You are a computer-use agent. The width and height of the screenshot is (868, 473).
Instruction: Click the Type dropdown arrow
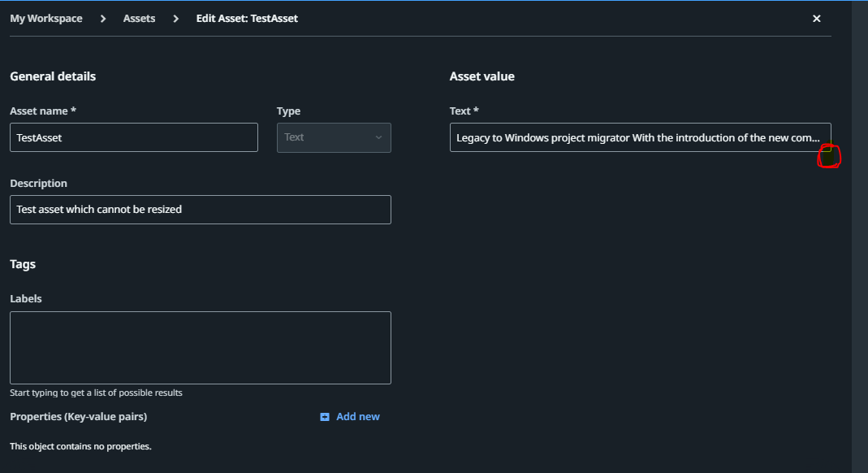[x=378, y=137]
